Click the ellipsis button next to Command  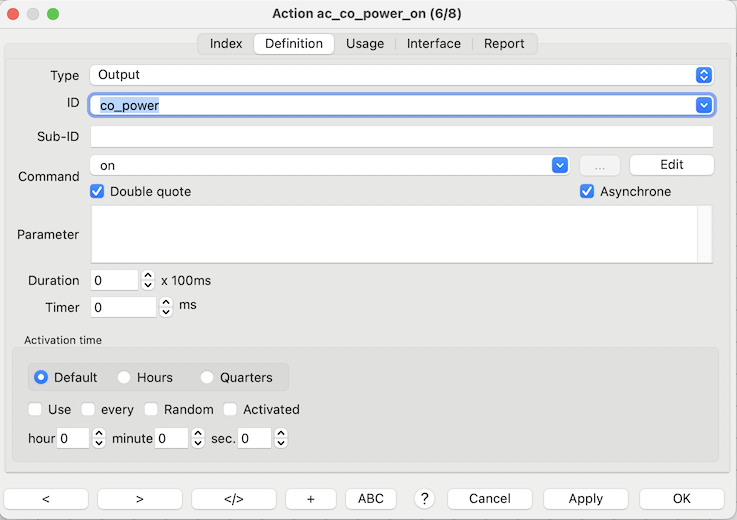(599, 165)
